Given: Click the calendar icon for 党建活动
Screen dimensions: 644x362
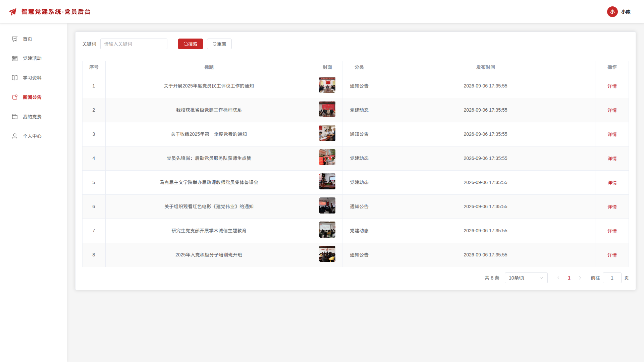Looking at the screenshot, I should 15,58.
